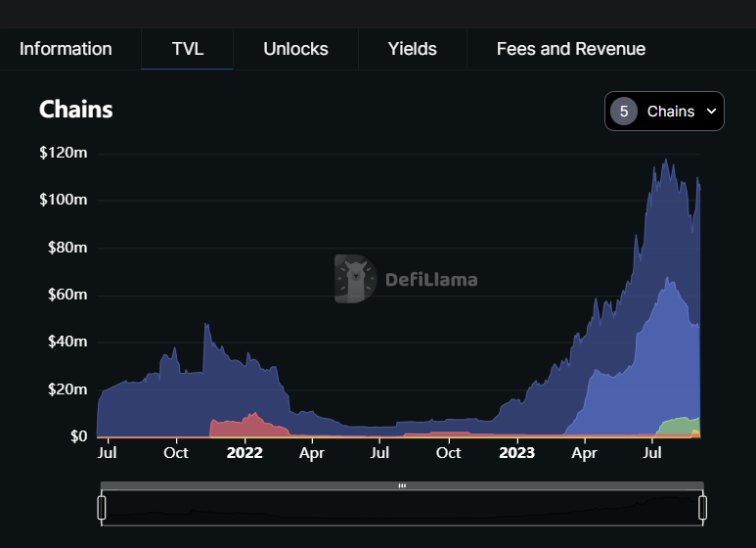Screen dimensions: 756x548
Task: Click the 2022 label on time axis
Action: click(245, 453)
